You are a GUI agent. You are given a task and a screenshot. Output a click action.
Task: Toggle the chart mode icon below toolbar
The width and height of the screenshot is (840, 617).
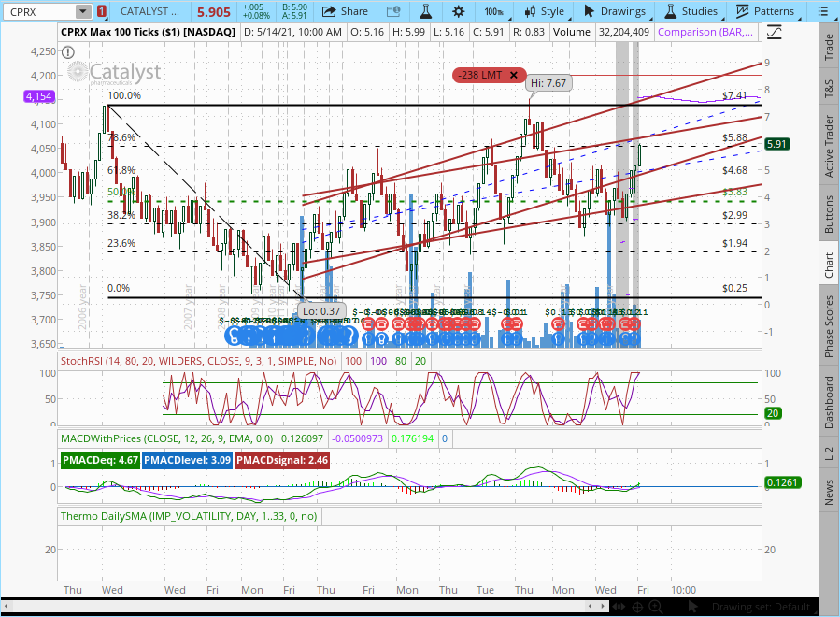(x=774, y=32)
